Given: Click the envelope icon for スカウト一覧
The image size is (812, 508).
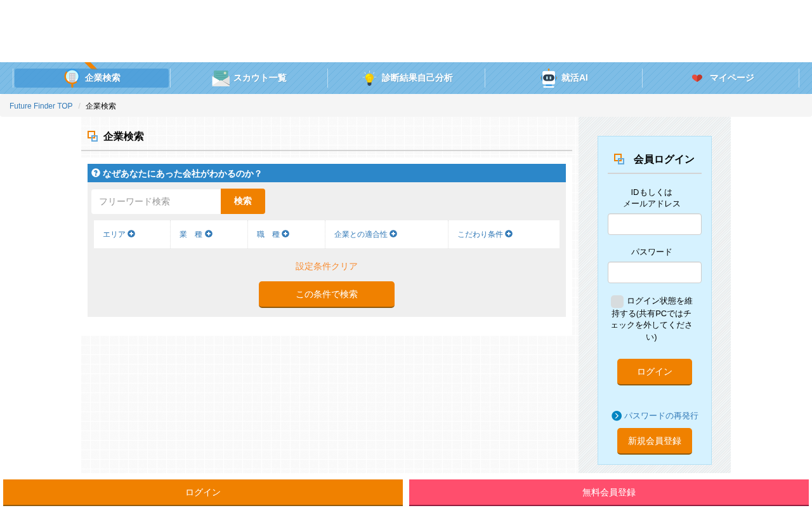Looking at the screenshot, I should click(x=221, y=78).
